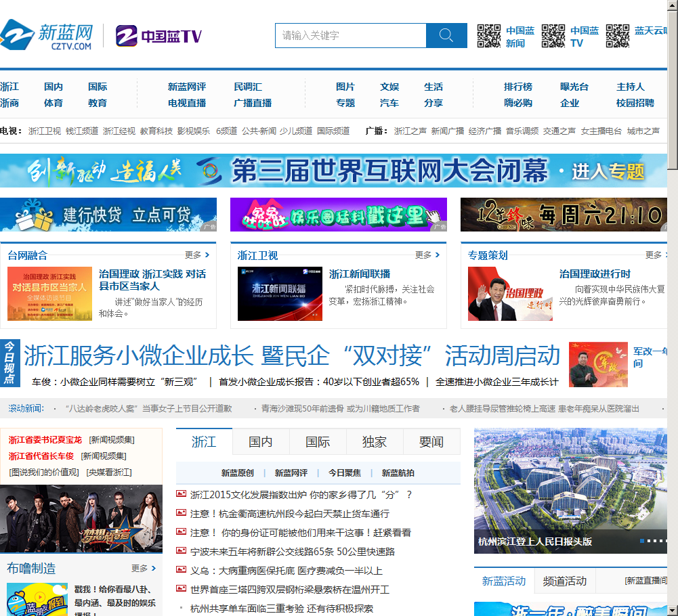
Task: Expand 更多 in the 台网融合 section
Action: pyautogui.click(x=197, y=255)
